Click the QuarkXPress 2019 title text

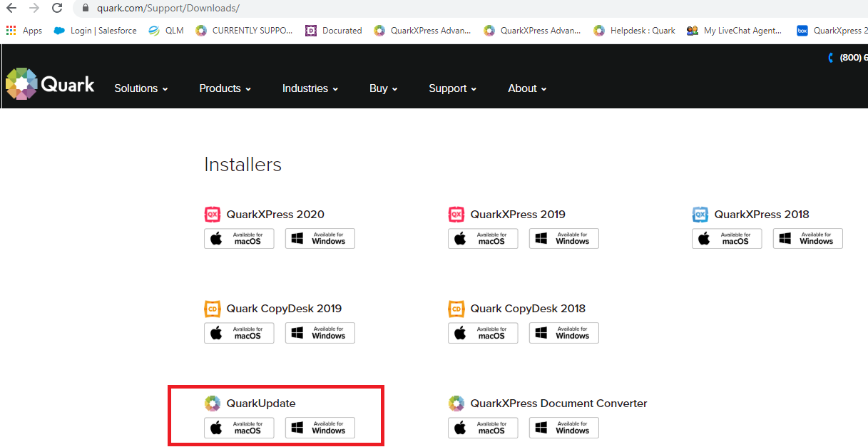click(518, 215)
